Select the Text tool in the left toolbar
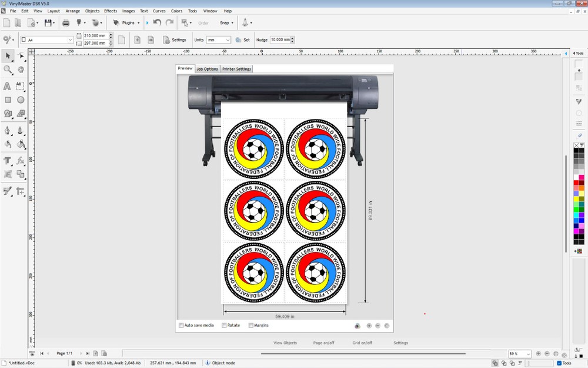The height and width of the screenshot is (368, 588). (8, 86)
